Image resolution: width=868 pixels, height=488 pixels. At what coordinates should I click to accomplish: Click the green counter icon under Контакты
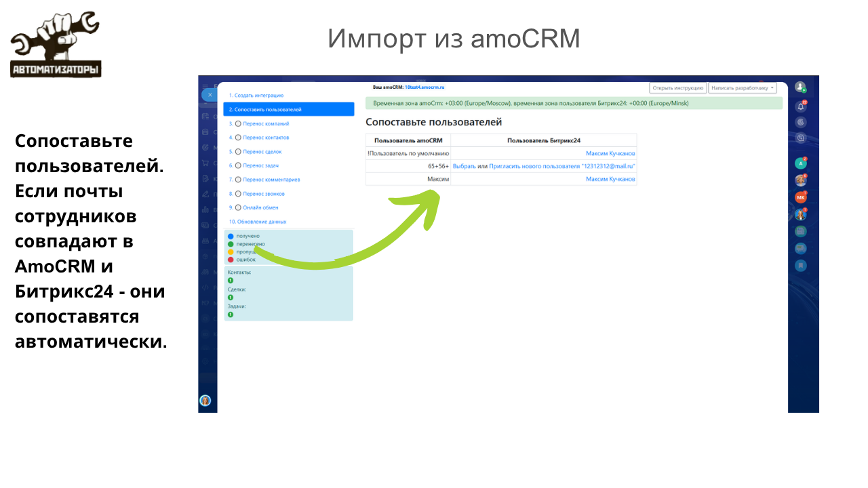pos(231,281)
